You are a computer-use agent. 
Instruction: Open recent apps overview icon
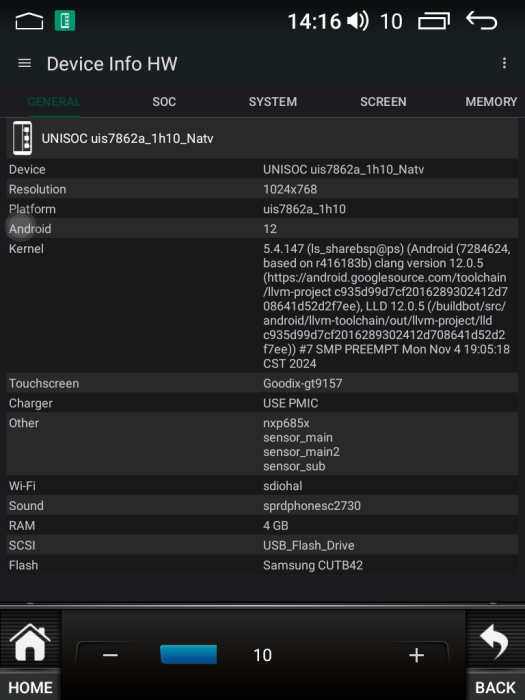(433, 21)
